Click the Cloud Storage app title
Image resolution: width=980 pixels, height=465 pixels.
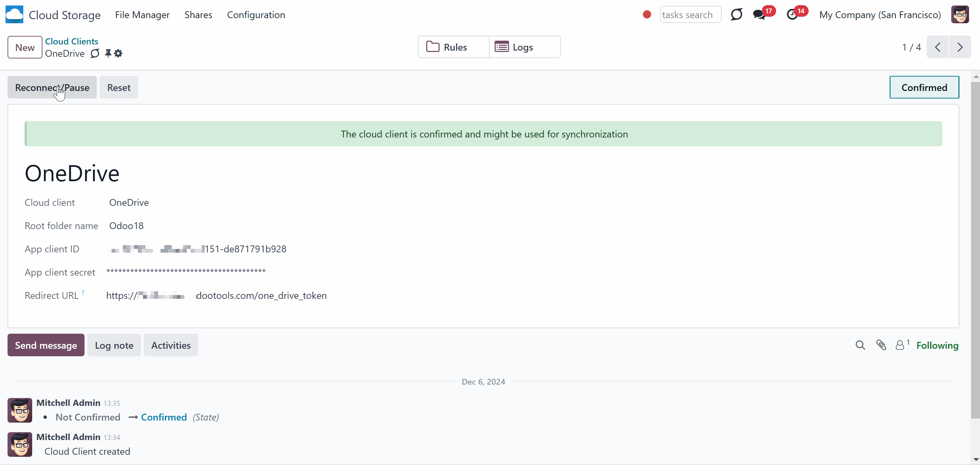click(65, 15)
